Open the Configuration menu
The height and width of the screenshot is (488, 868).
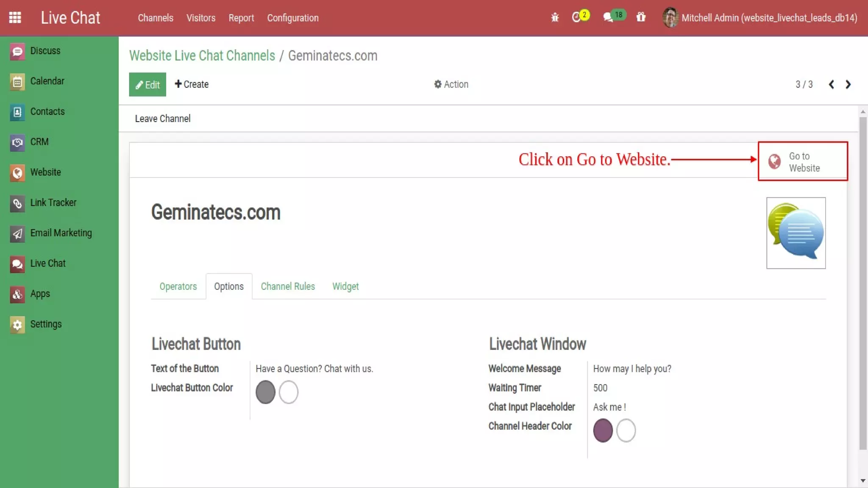[x=292, y=18]
